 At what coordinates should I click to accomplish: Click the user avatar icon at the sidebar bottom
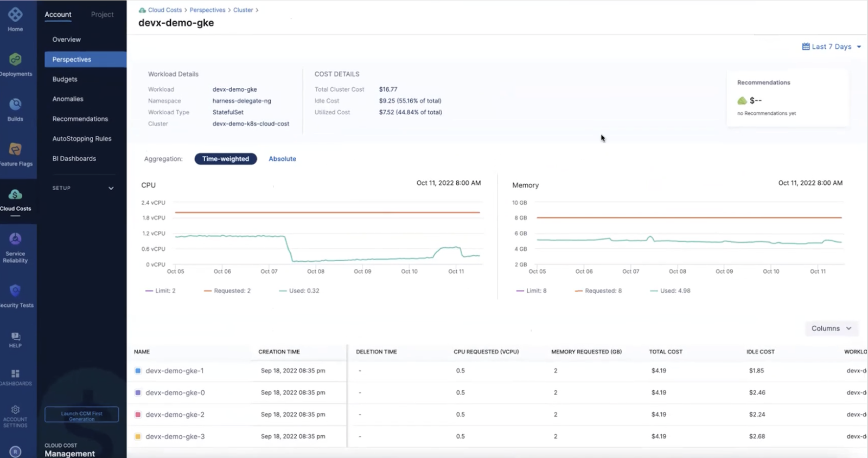tap(15, 451)
